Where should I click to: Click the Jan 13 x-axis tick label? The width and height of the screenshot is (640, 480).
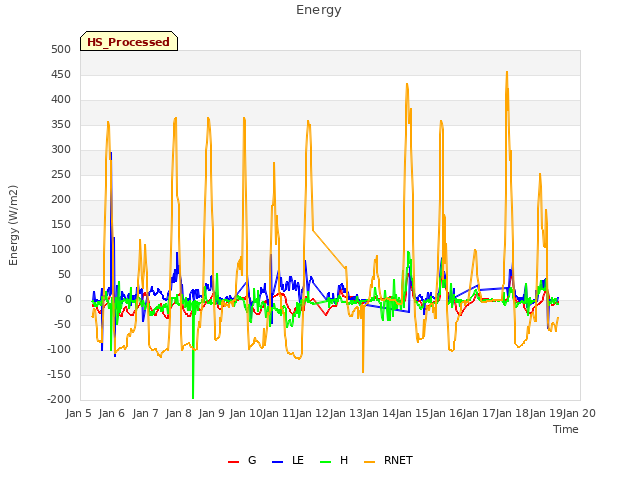(x=346, y=413)
